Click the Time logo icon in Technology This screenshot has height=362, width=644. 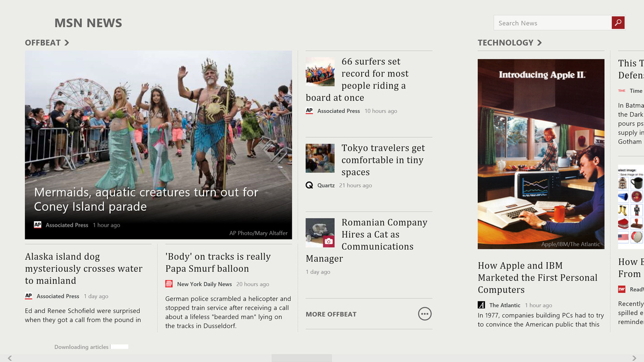pos(622,91)
